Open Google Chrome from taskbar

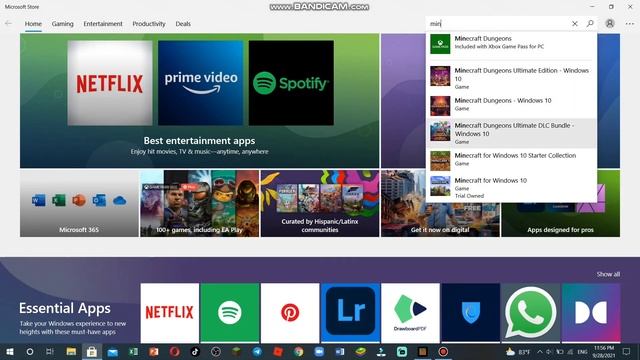[299, 352]
